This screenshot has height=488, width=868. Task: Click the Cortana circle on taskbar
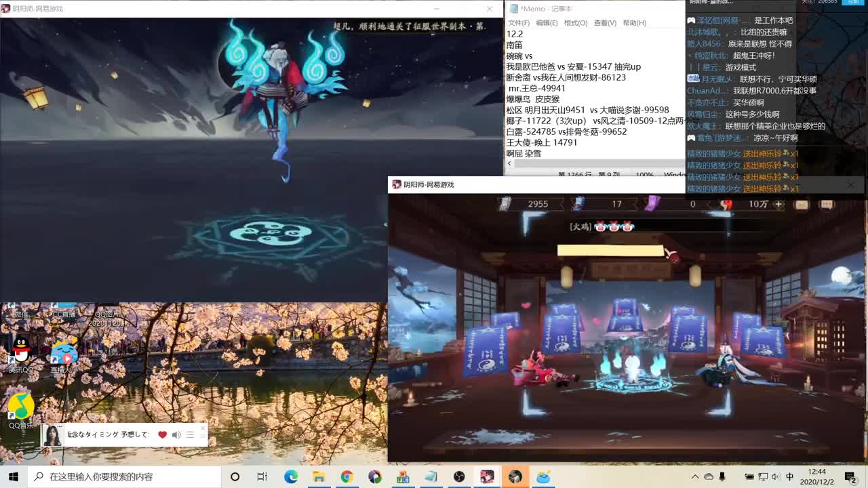[x=235, y=476]
